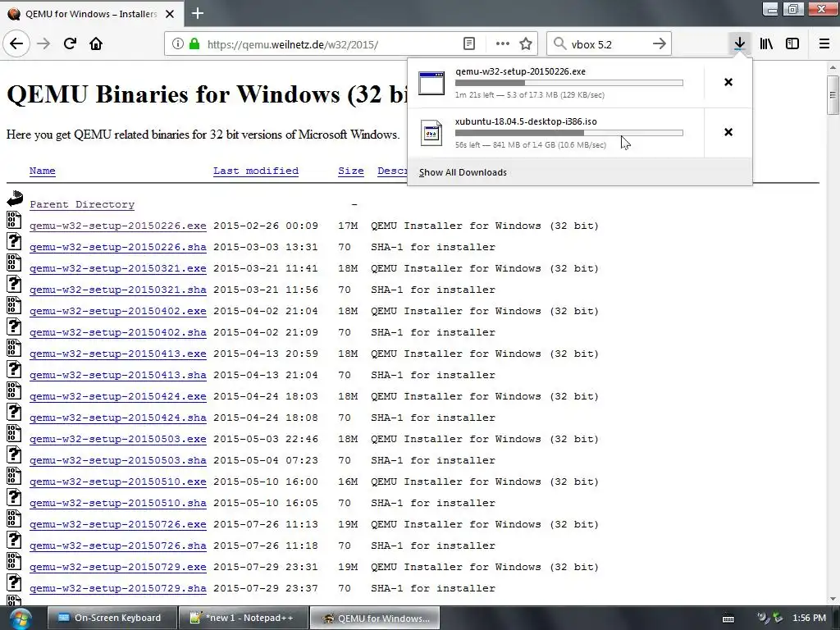
Task: Cancel the xubuntu ISO download
Action: tap(728, 132)
